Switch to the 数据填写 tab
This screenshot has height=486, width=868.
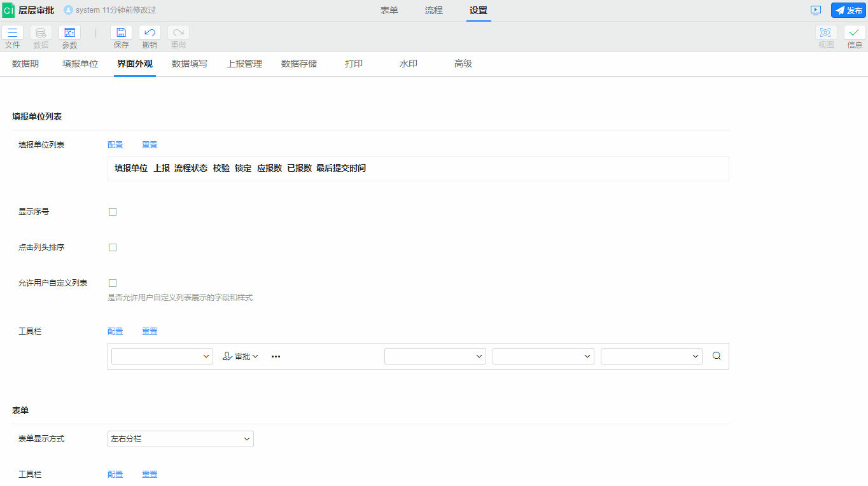[x=190, y=64]
